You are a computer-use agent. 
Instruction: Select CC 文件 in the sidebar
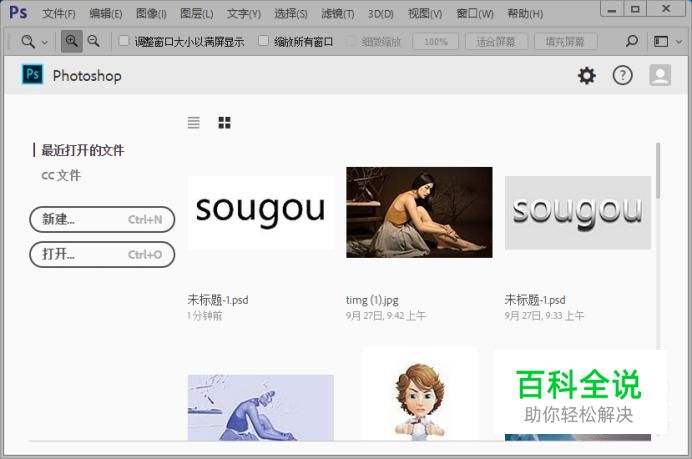point(61,176)
